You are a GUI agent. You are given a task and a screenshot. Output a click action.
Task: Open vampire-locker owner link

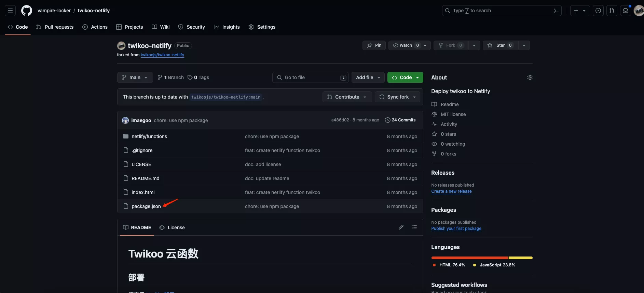click(54, 11)
